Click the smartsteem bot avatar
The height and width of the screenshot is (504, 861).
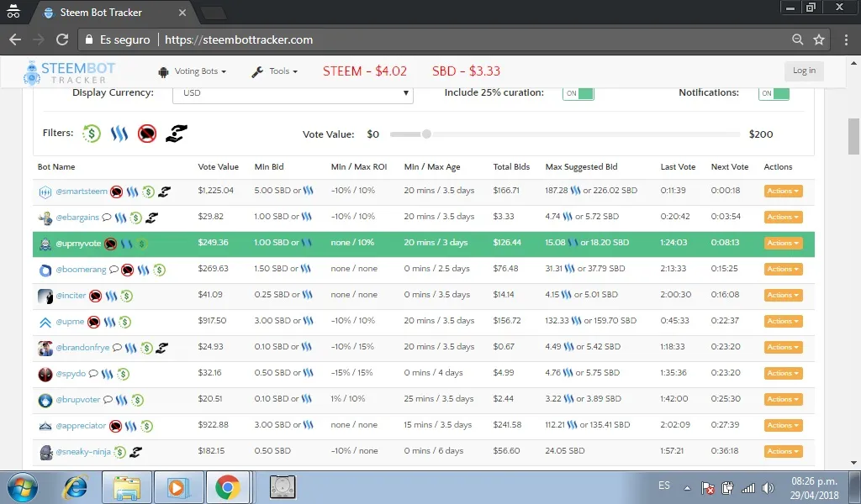pyautogui.click(x=45, y=192)
